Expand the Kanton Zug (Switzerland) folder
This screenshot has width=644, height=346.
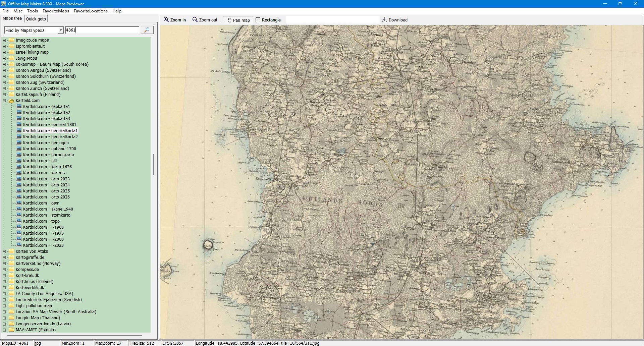point(4,82)
